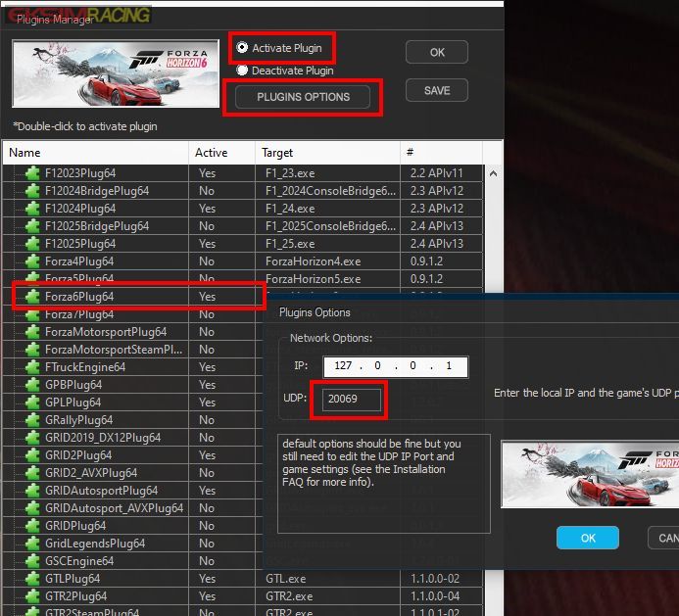
Task: Click the UDP port field showing 20069
Action: pos(351,400)
